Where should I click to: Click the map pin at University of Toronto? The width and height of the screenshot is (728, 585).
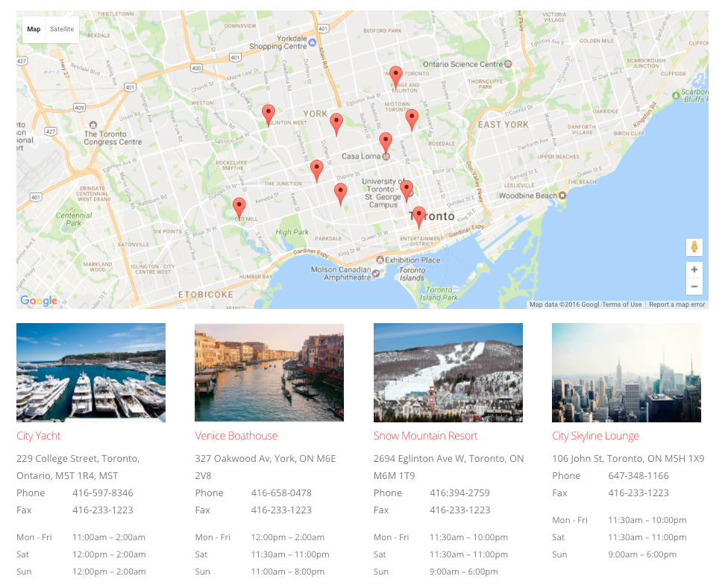[x=407, y=191]
